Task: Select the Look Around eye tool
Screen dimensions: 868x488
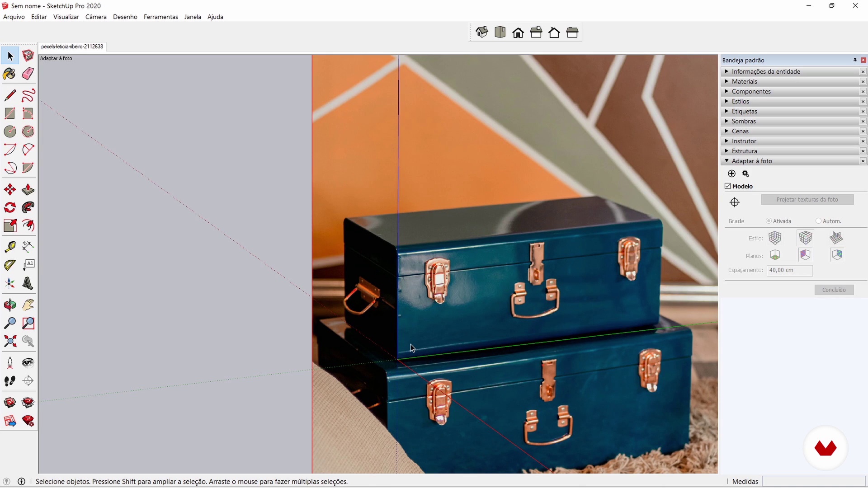Action: [28, 363]
